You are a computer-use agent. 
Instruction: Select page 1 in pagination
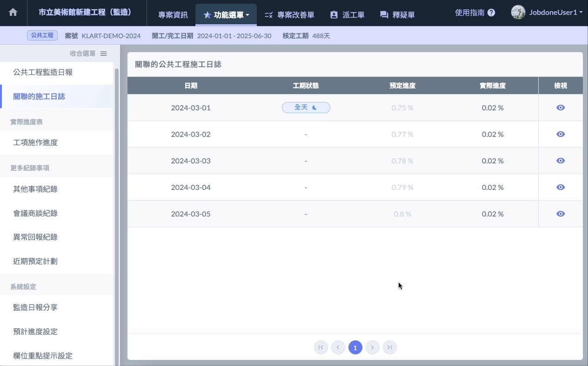point(355,347)
